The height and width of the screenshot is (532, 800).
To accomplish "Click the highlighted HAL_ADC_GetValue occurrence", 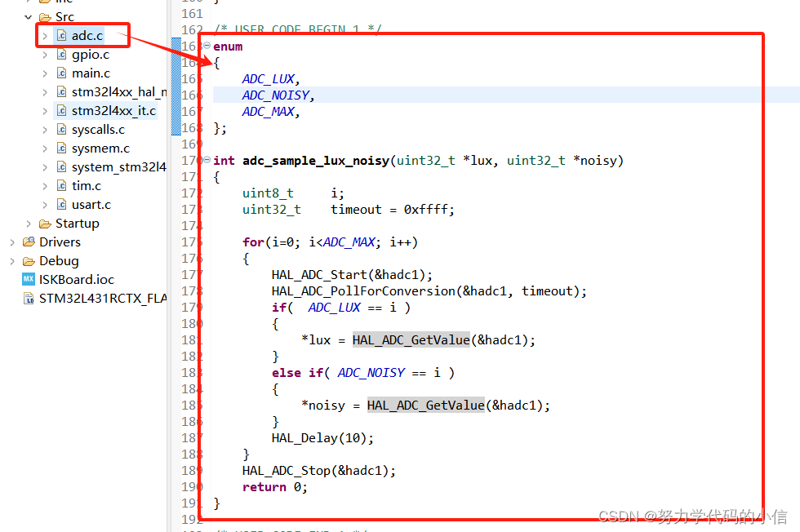I will click(411, 339).
